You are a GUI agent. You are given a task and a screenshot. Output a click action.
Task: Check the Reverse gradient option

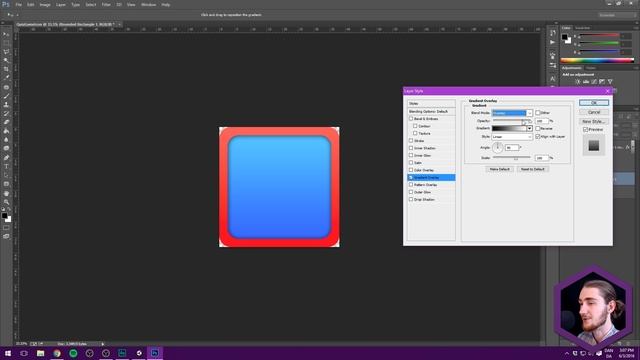click(538, 129)
